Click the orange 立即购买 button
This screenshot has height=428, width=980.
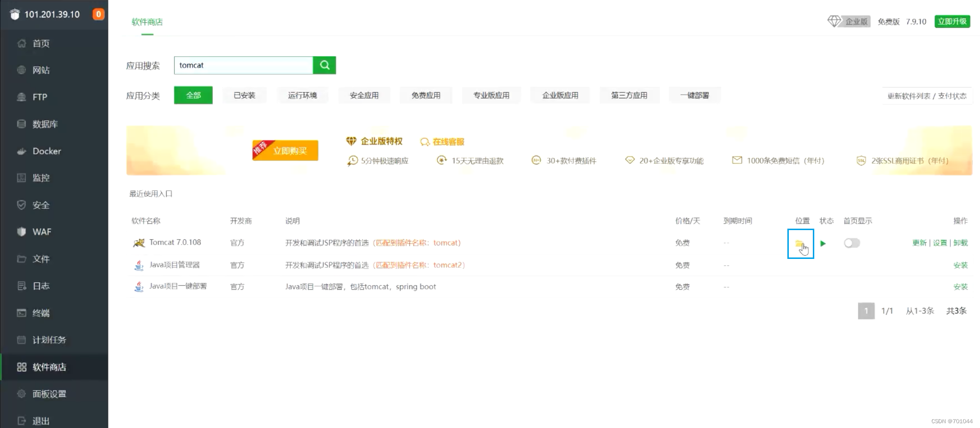285,150
